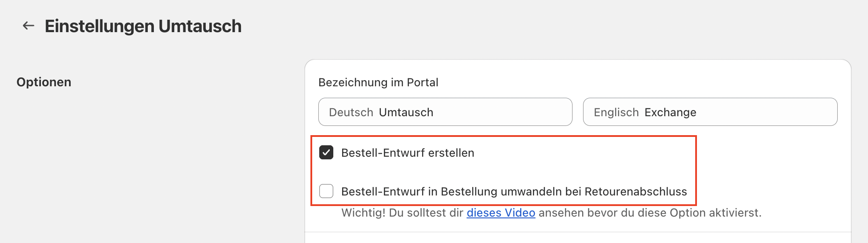Uncheck the Bestell-Entwurf erstellen checkbox
Image resolution: width=868 pixels, height=243 pixels.
tap(326, 153)
